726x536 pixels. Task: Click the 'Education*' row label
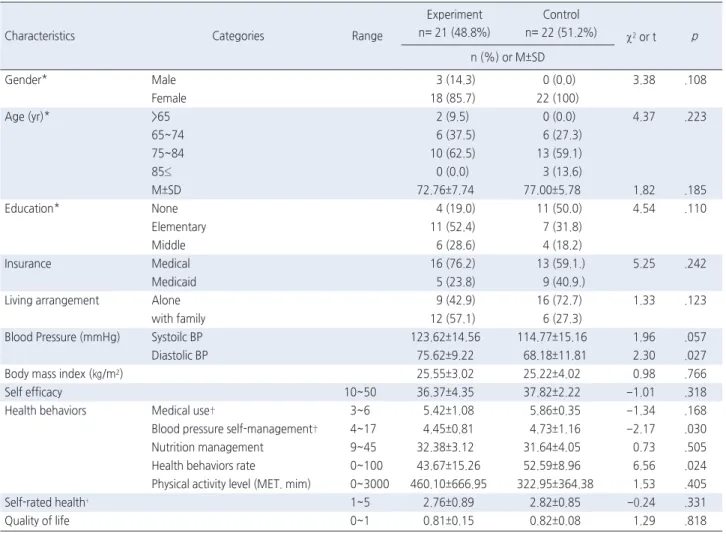[31, 208]
